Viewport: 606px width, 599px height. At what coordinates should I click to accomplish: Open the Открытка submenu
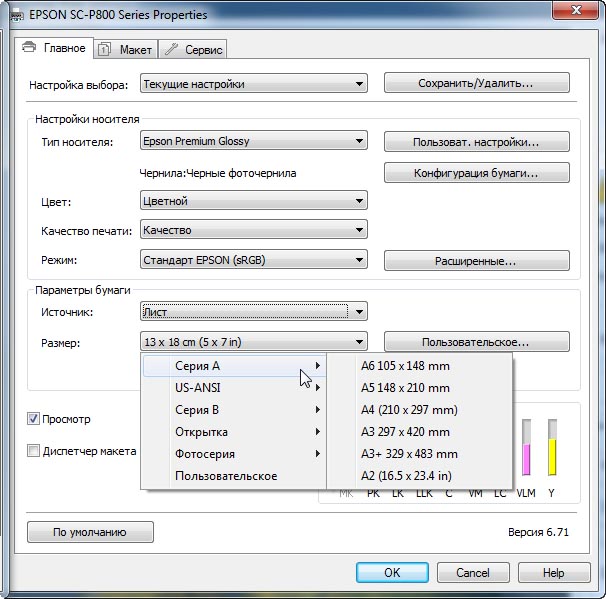(234, 432)
